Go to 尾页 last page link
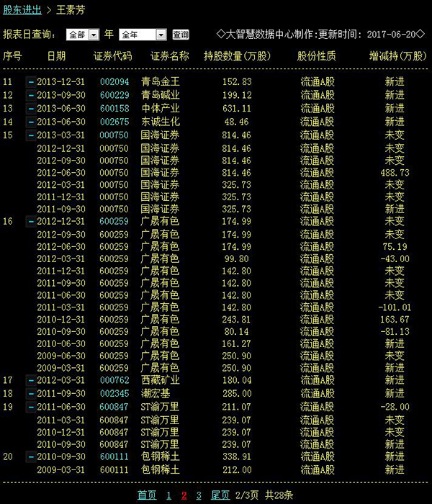Screen dimensions: 432x504 [220, 495]
